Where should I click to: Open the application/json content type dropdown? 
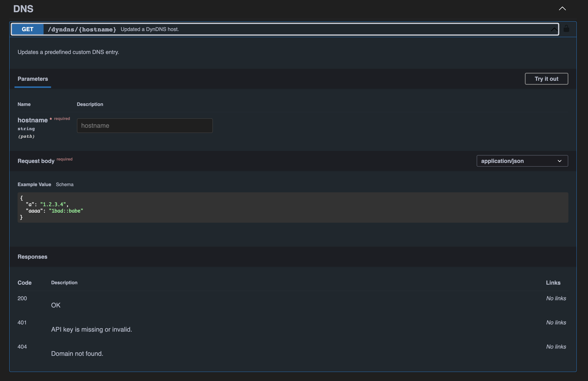click(522, 161)
